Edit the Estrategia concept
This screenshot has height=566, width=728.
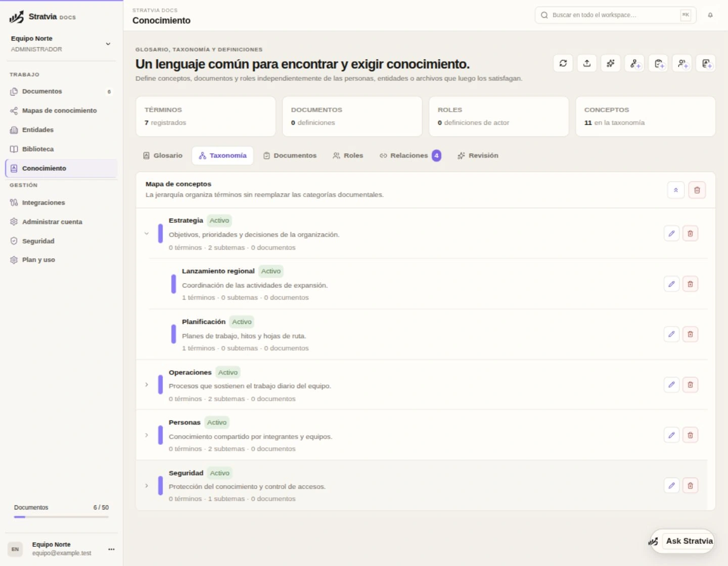pyautogui.click(x=671, y=233)
